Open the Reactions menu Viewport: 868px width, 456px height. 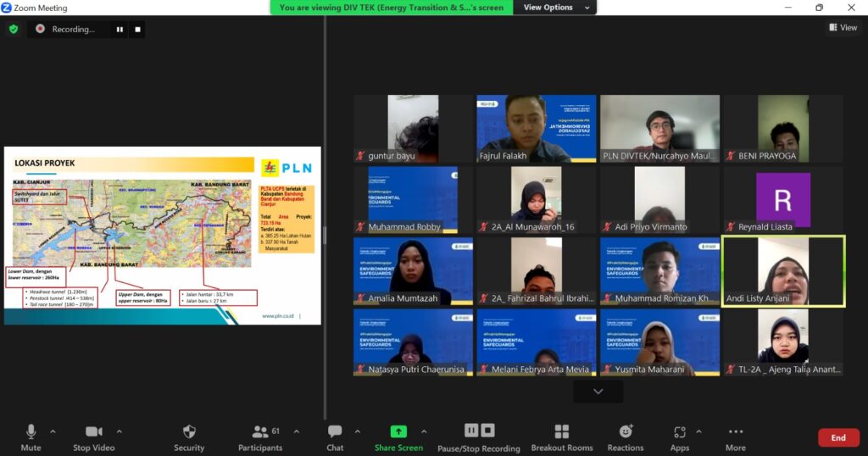pos(626,437)
